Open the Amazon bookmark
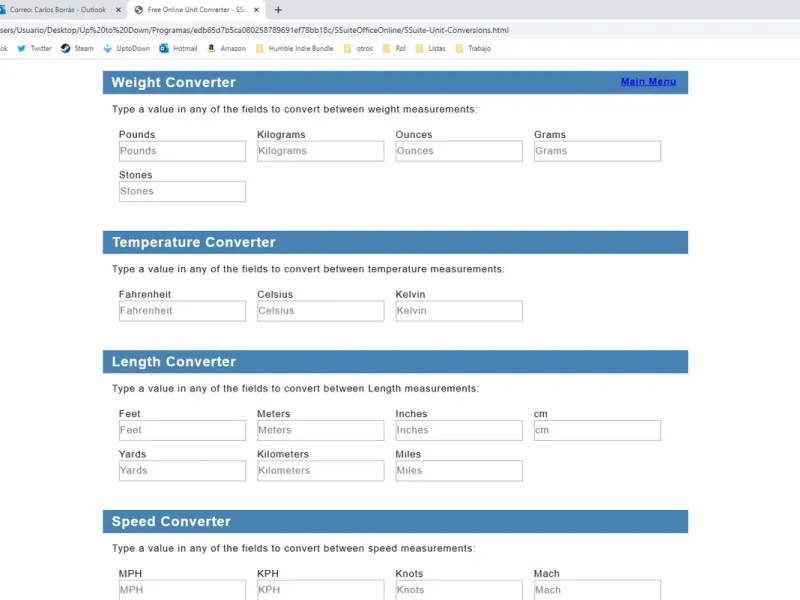Image resolution: width=800 pixels, height=600 pixels. pyautogui.click(x=227, y=48)
